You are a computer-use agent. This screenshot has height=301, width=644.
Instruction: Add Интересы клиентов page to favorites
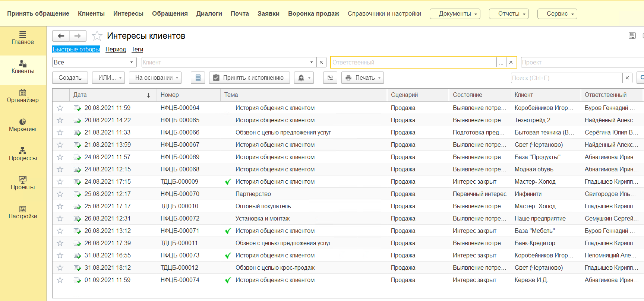(97, 36)
